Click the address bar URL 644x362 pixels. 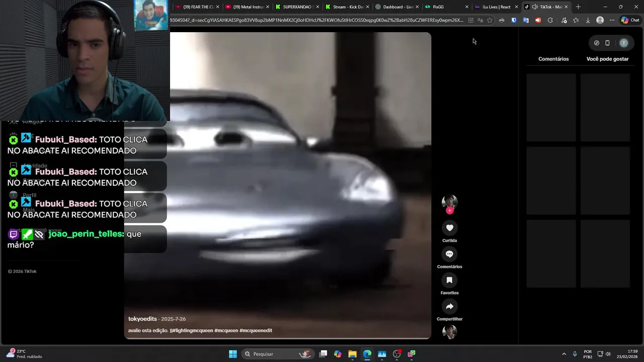(316, 20)
